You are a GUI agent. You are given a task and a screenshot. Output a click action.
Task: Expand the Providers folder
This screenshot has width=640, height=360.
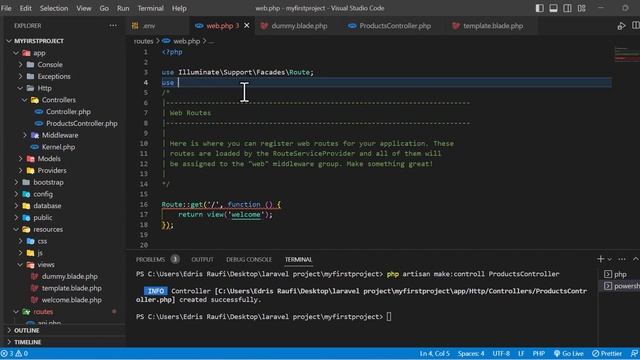20,170
